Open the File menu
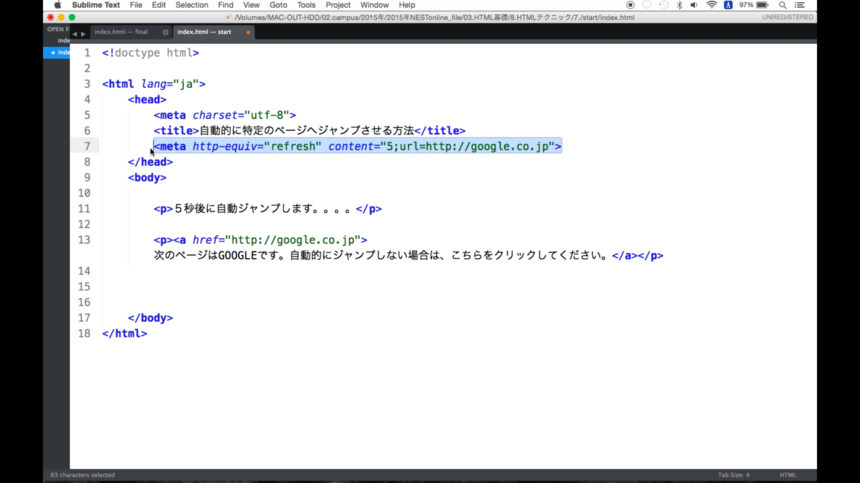 pyautogui.click(x=136, y=5)
